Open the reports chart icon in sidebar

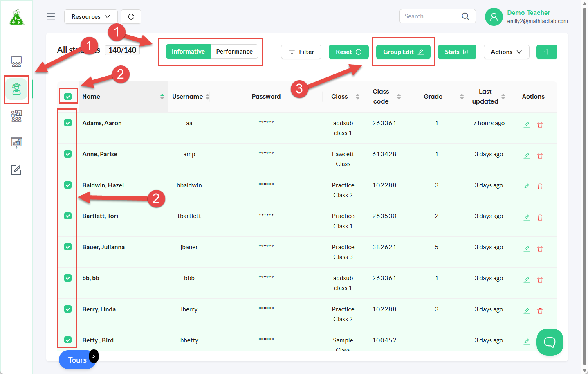16,142
